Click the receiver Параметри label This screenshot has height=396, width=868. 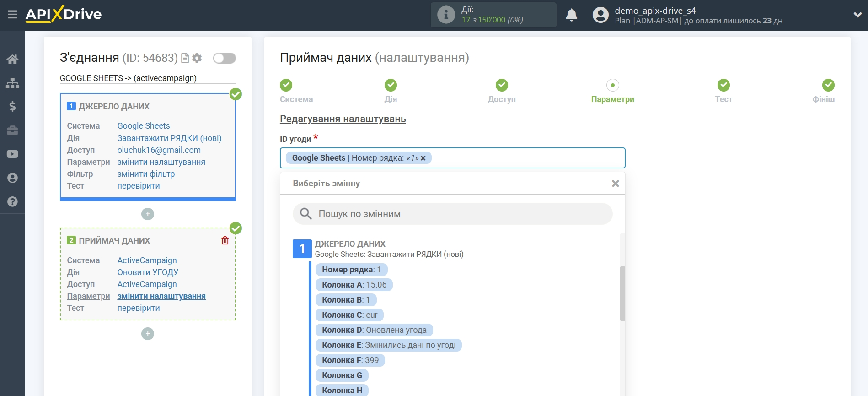coord(88,296)
